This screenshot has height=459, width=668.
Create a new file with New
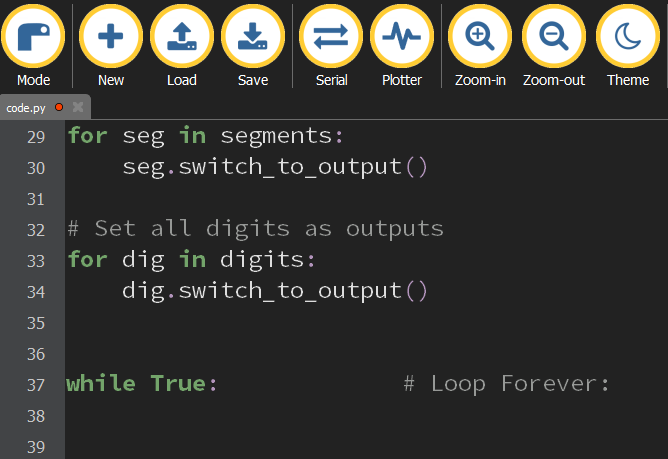[110, 36]
